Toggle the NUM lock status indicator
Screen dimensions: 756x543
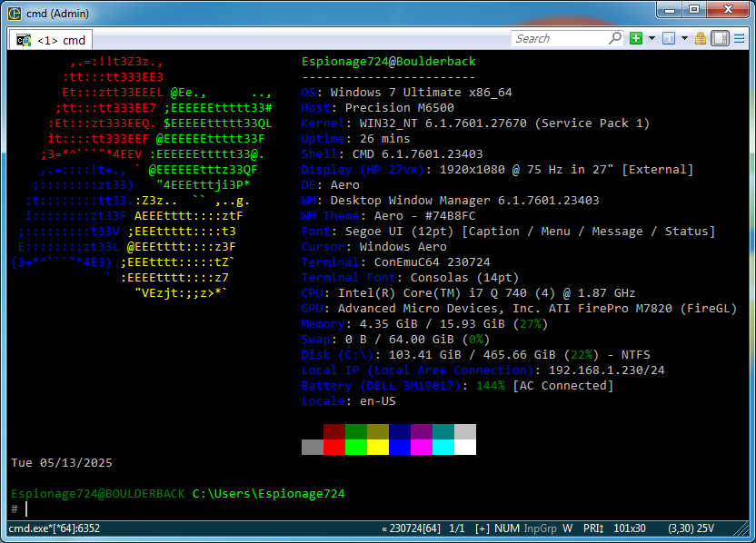pyautogui.click(x=507, y=528)
